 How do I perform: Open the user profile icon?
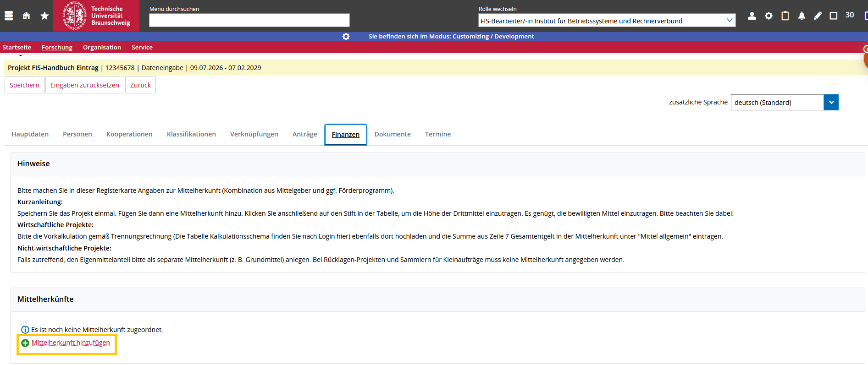[752, 16]
